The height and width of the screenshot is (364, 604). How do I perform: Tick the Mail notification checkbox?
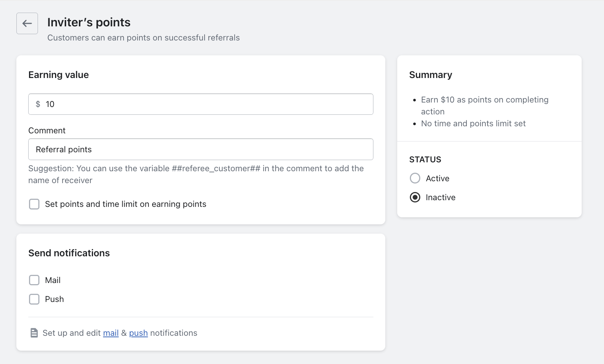click(34, 280)
